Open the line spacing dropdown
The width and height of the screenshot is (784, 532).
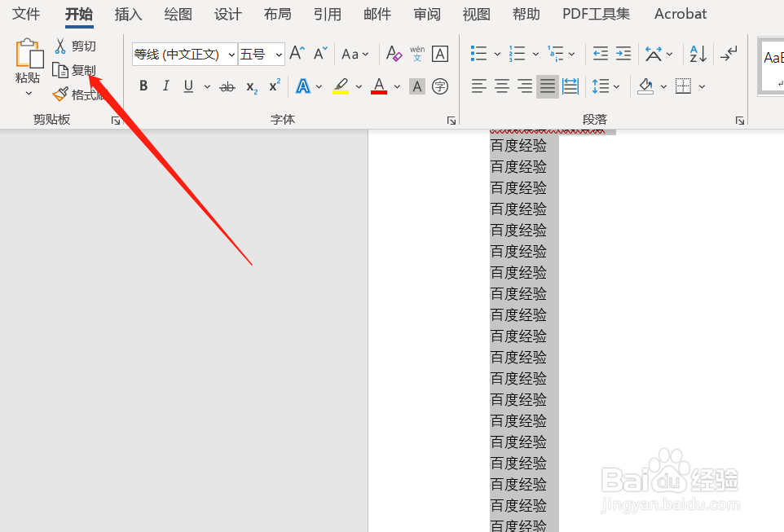point(615,86)
